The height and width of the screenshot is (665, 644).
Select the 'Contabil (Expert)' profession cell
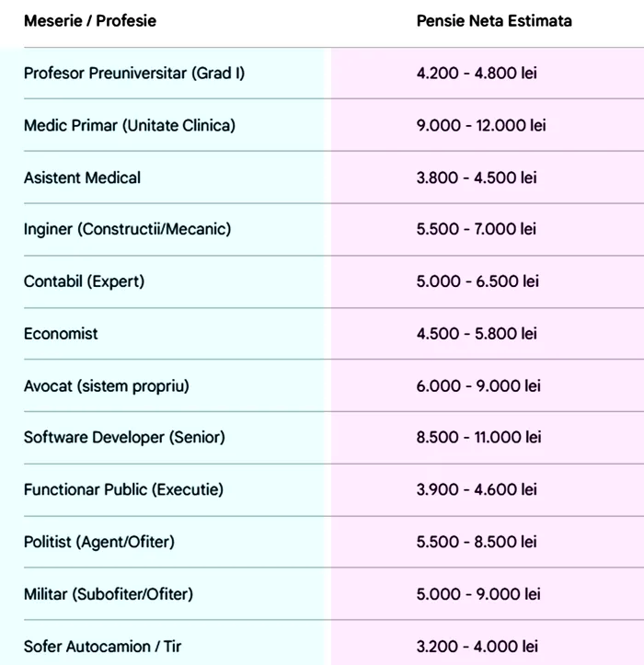pos(84,281)
